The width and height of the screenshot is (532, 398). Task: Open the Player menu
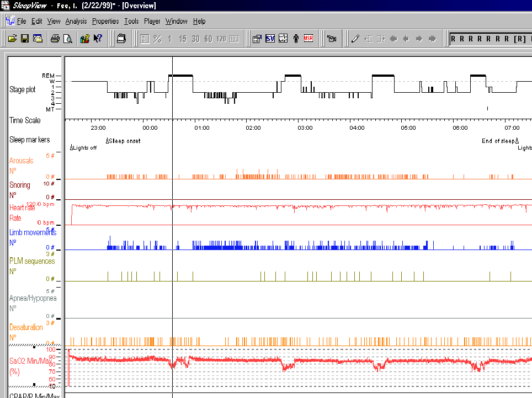tap(152, 22)
